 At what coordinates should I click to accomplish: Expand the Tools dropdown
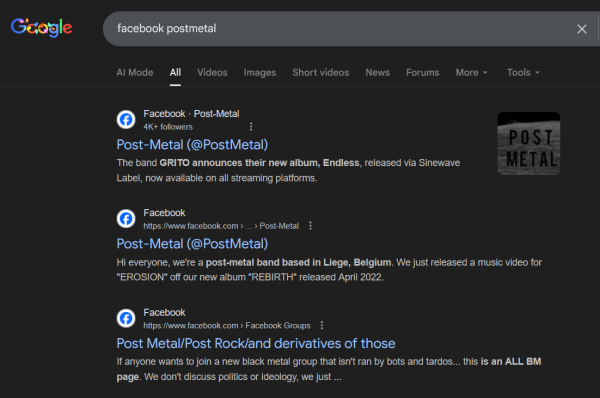(523, 72)
